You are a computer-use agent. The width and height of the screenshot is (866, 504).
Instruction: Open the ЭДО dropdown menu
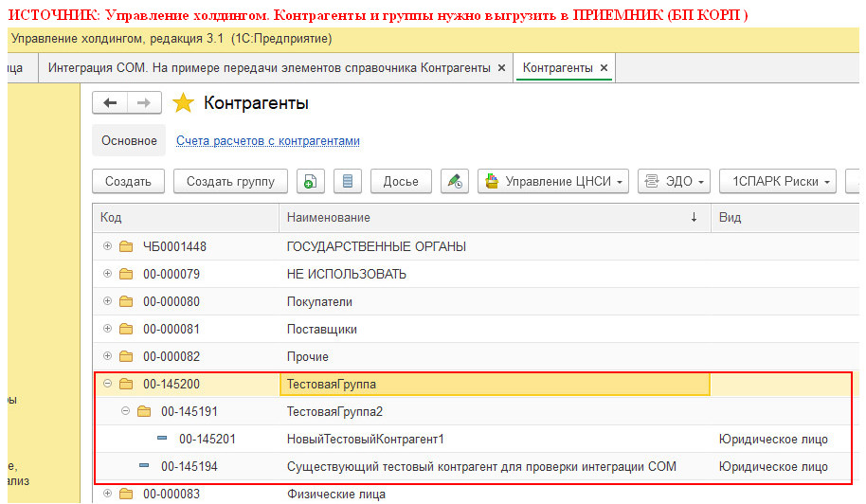674,181
